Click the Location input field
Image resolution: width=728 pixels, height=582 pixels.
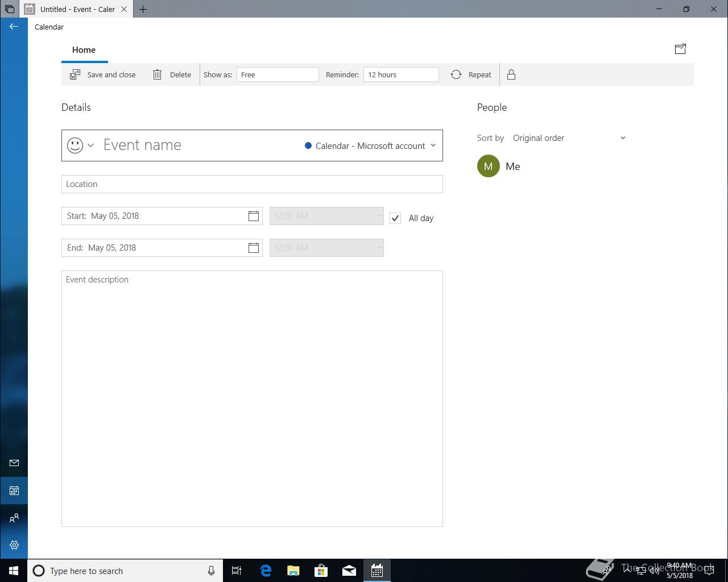(x=252, y=184)
